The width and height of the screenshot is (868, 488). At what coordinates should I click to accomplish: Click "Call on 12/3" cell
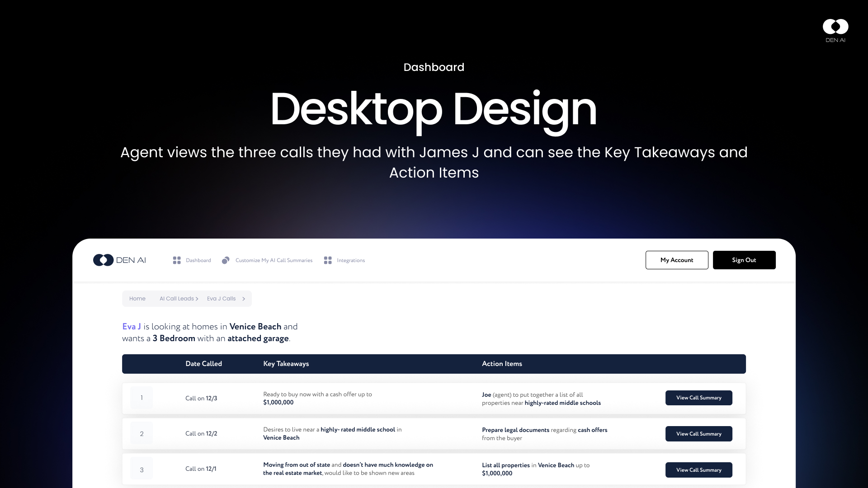pos(201,398)
